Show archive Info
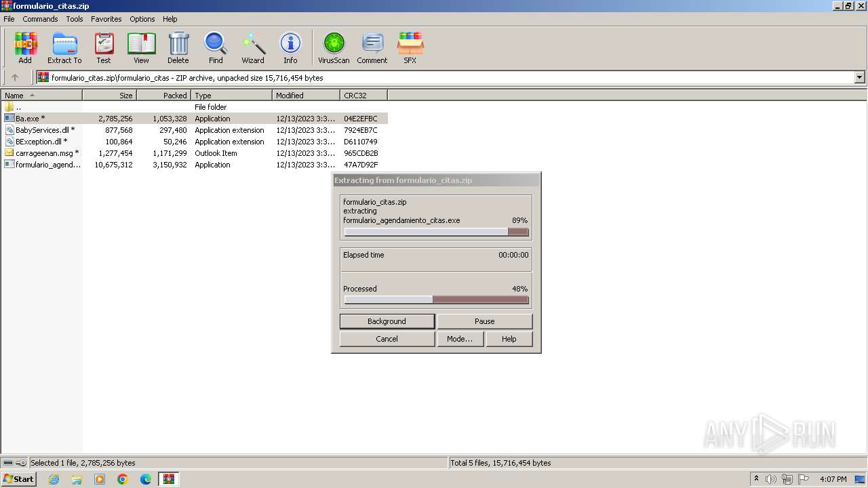Viewport: 868px width, 488px height. pos(290,48)
